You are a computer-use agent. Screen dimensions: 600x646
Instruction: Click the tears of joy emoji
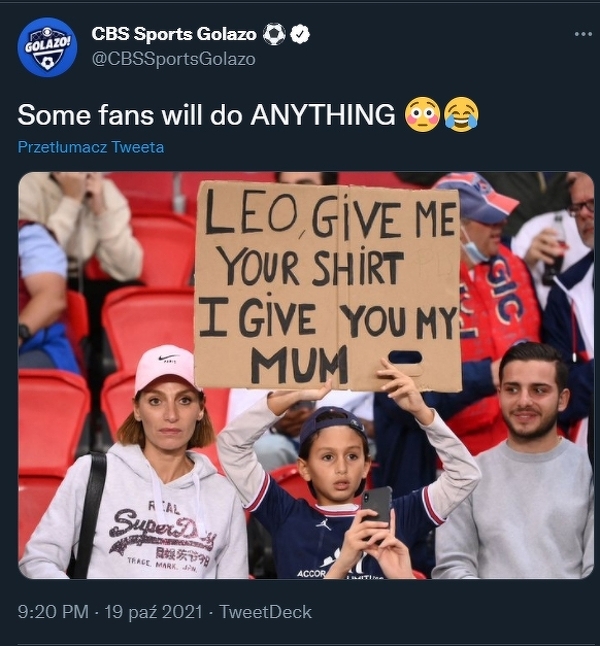(x=461, y=115)
